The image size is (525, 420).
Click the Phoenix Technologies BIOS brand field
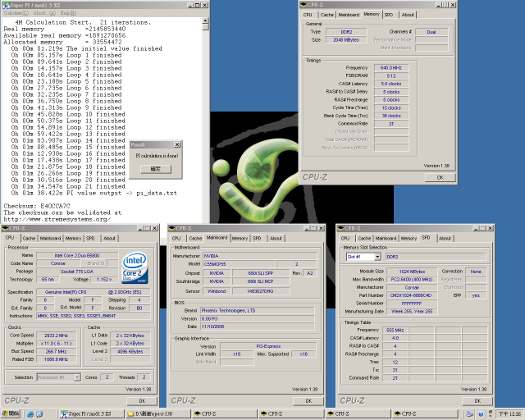(257, 310)
